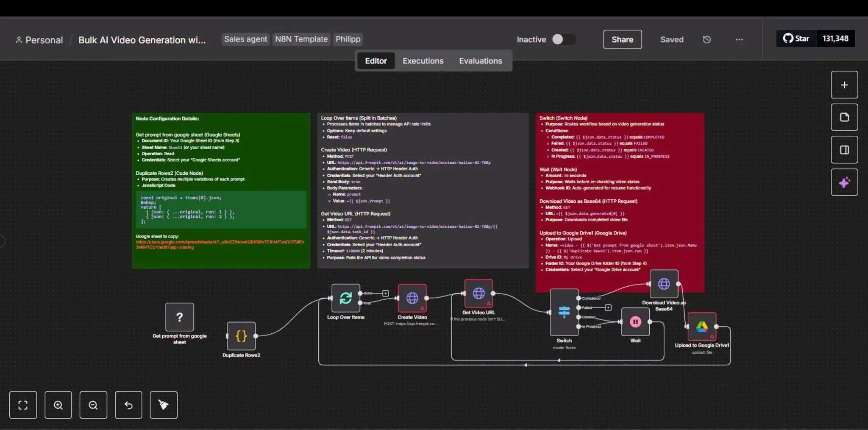Screen dimensions: 868x430
Task: Switch to the Evaluations tab
Action: [x=480, y=61]
